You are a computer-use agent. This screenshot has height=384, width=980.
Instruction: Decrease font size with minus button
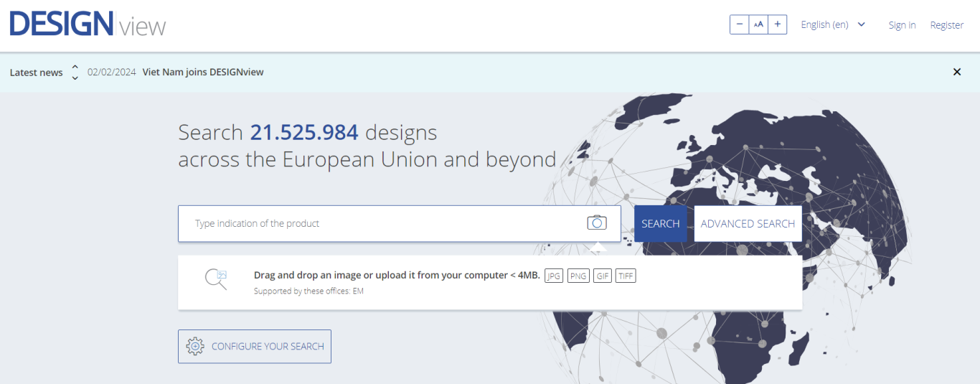(740, 24)
